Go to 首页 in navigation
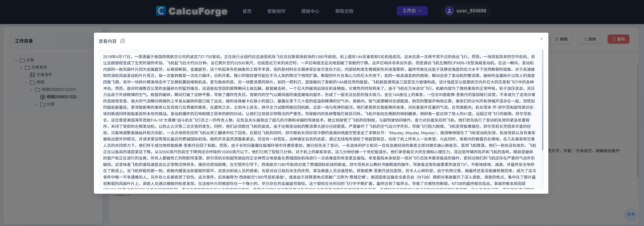Image resolution: width=644 pixels, height=226 pixels. click(x=247, y=11)
